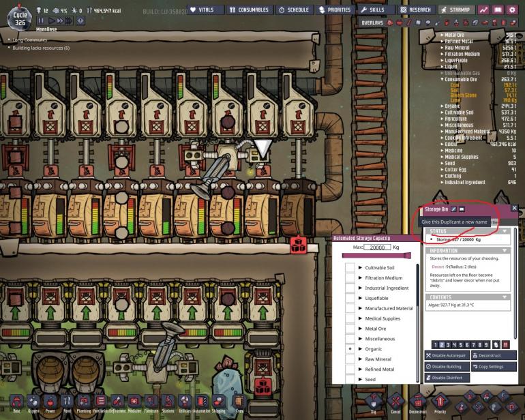
Task: Check the Cultivable Soil storage checkbox
Action: [350, 268]
